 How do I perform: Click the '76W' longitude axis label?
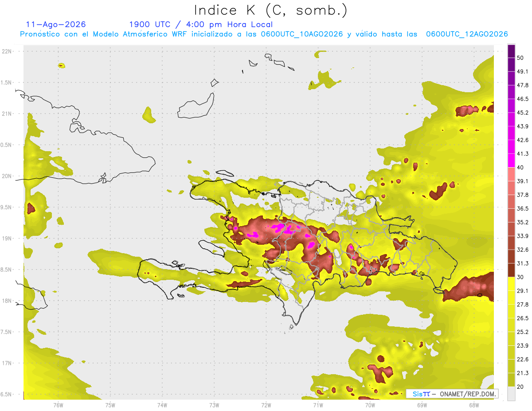(58, 405)
